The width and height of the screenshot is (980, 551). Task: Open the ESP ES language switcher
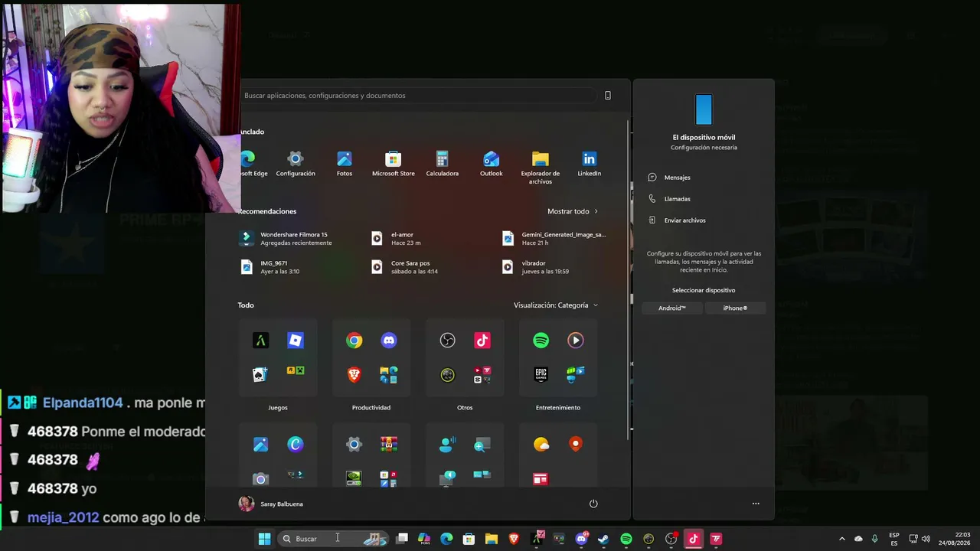(894, 539)
